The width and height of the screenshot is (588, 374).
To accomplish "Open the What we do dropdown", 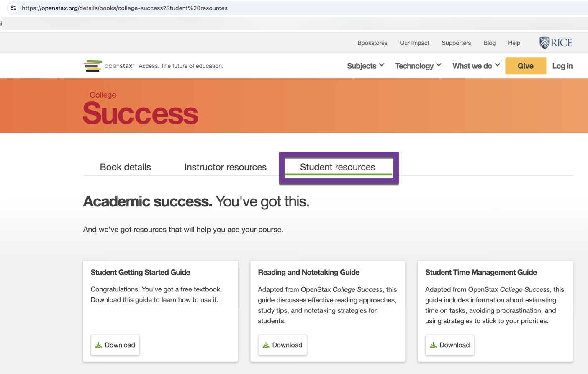I will pos(476,66).
